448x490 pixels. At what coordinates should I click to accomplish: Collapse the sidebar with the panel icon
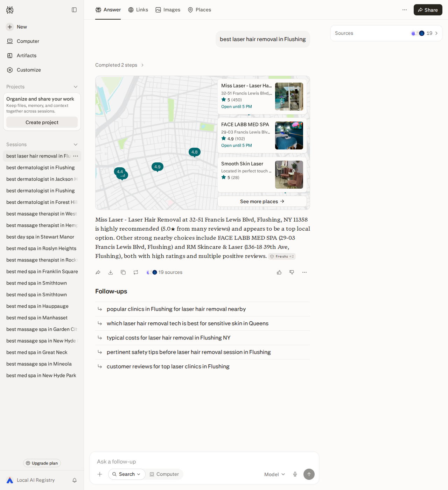tap(74, 10)
